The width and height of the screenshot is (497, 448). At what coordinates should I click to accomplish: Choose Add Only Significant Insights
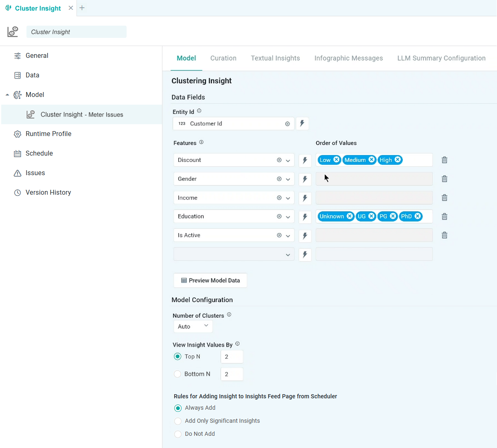point(178,421)
